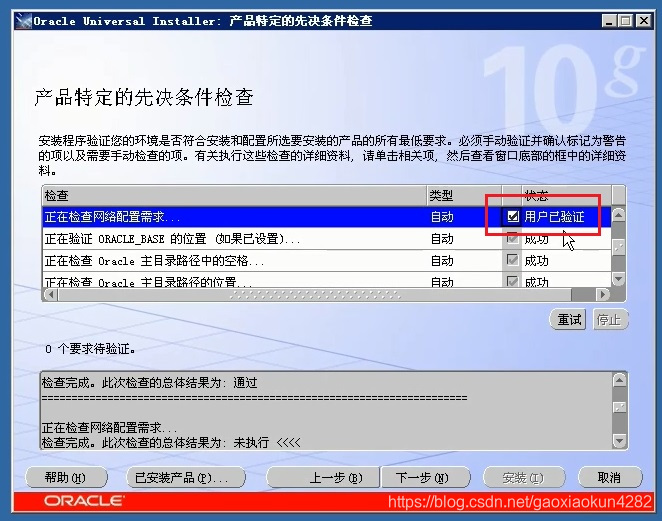Click log line 总体结果为: 未执行
The height and width of the screenshot is (521, 662).
[x=171, y=442]
